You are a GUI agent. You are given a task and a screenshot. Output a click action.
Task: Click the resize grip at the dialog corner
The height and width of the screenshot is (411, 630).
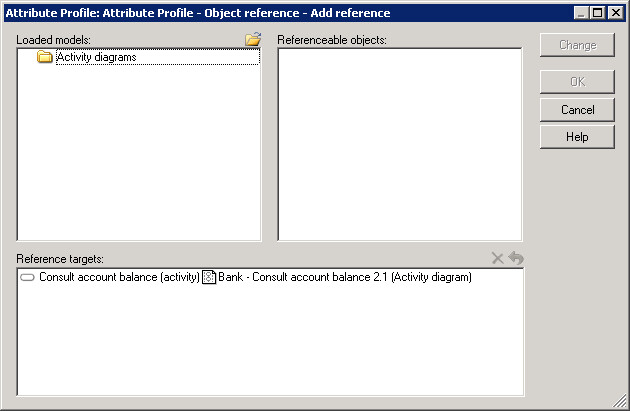coord(620,402)
